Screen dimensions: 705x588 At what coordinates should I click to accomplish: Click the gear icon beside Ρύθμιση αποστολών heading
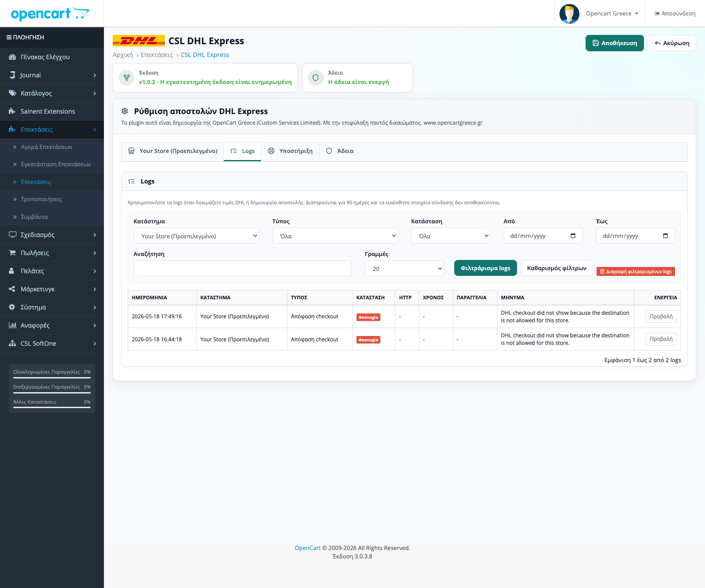pyautogui.click(x=125, y=111)
